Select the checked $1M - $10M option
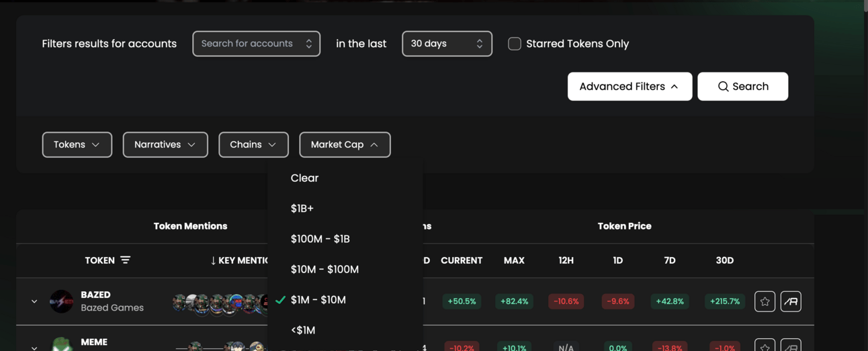This screenshot has height=351, width=868. (x=318, y=300)
